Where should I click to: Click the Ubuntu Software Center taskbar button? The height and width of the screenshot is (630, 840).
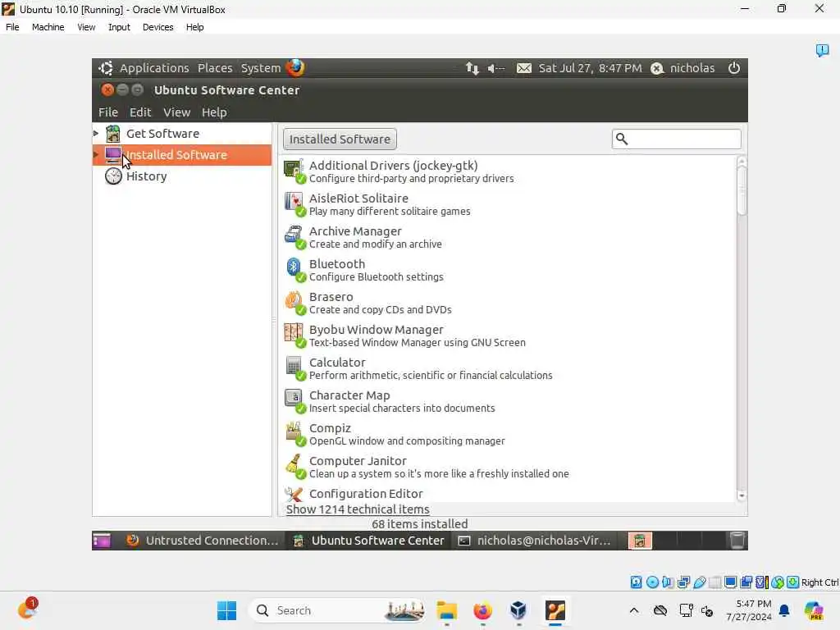pyautogui.click(x=368, y=541)
